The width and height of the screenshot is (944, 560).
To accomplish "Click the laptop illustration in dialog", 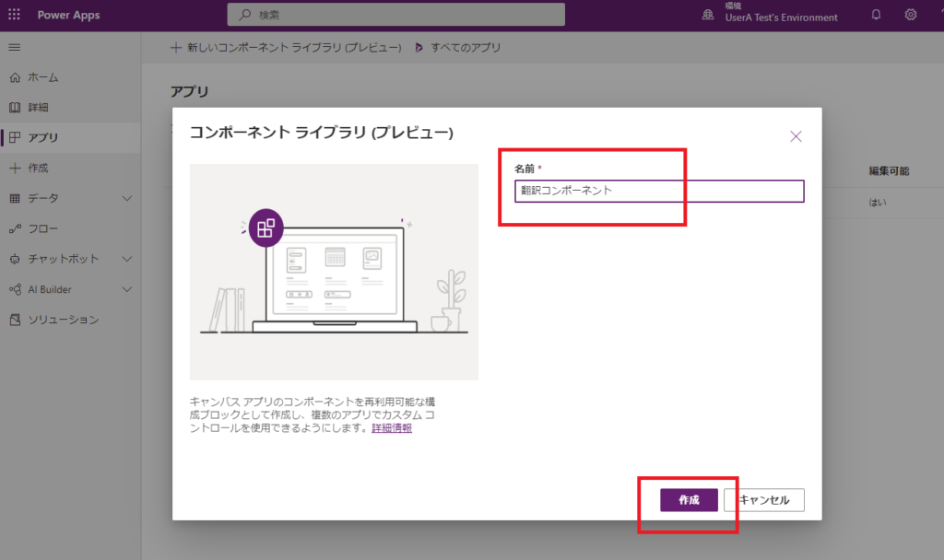I will click(x=334, y=272).
